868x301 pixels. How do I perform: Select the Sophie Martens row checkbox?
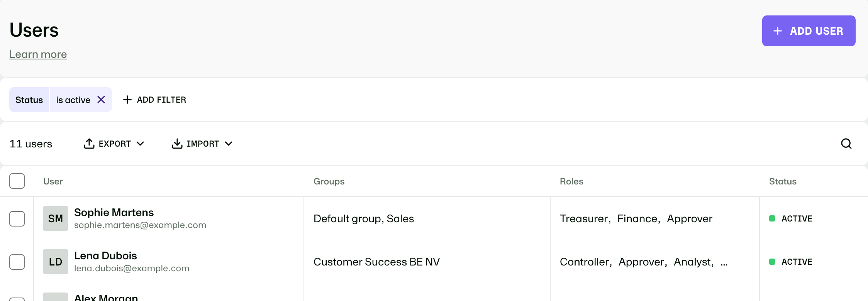[x=17, y=219]
